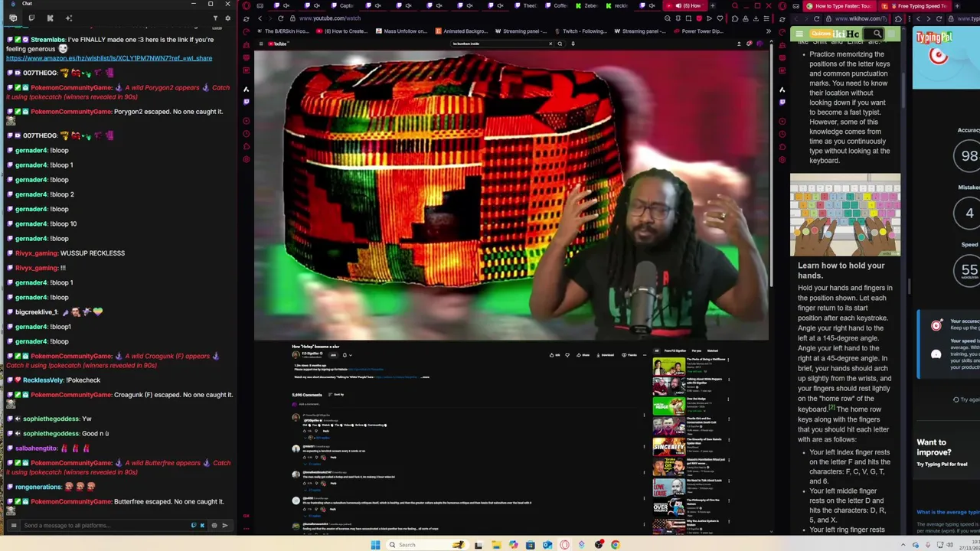Open the 'SINCERITY' recommended video thumbnail
Image resolution: width=980 pixels, height=551 pixels.
click(668, 448)
